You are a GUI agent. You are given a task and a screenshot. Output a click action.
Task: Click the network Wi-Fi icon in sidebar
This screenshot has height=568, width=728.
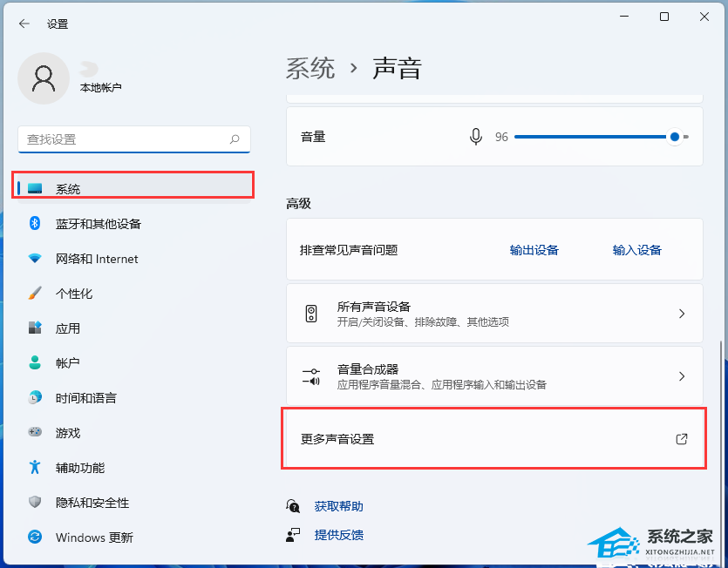(x=35, y=258)
